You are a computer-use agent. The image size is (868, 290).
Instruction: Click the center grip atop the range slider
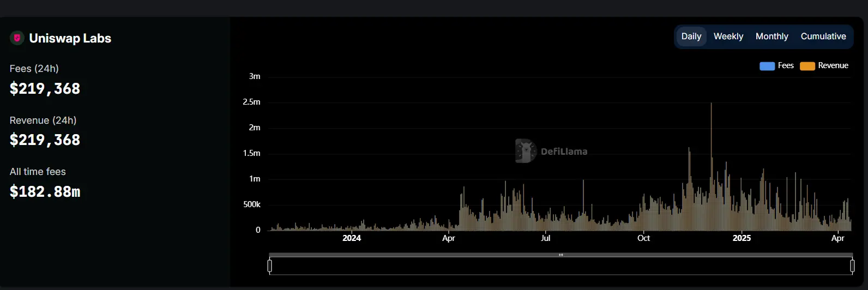[560, 255]
